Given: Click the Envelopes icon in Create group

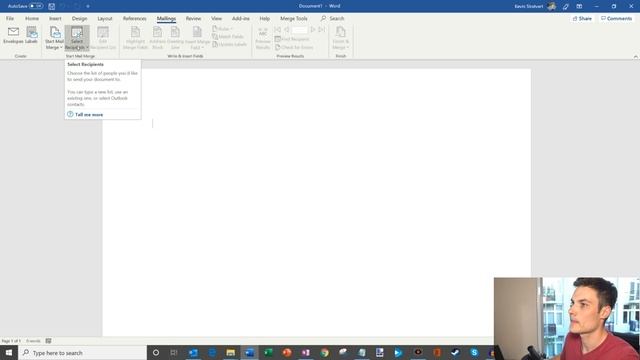Looking at the screenshot, I should coord(13,35).
